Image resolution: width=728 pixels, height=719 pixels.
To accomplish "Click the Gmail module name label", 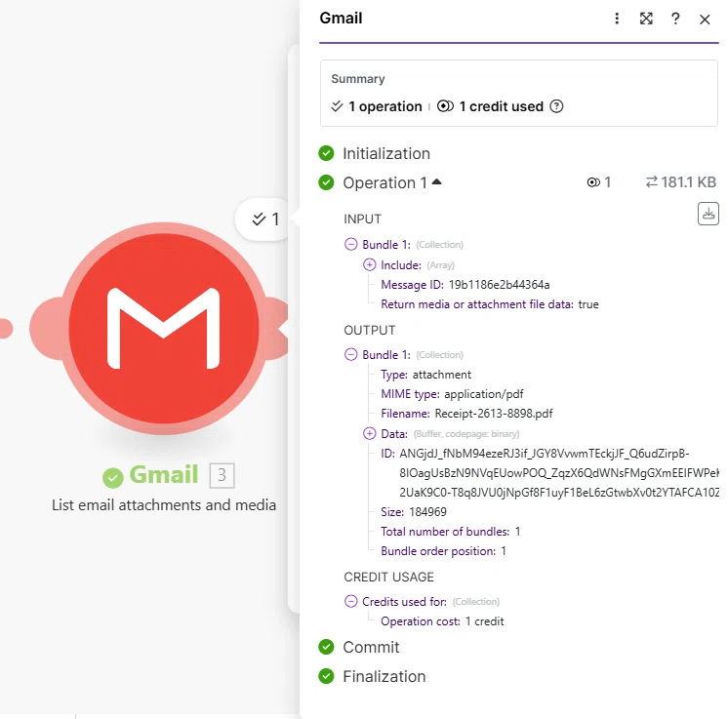I will point(163,474).
